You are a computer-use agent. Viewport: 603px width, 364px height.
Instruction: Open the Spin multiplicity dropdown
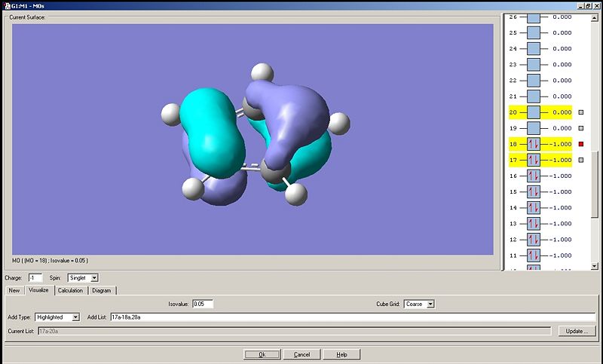(95, 278)
